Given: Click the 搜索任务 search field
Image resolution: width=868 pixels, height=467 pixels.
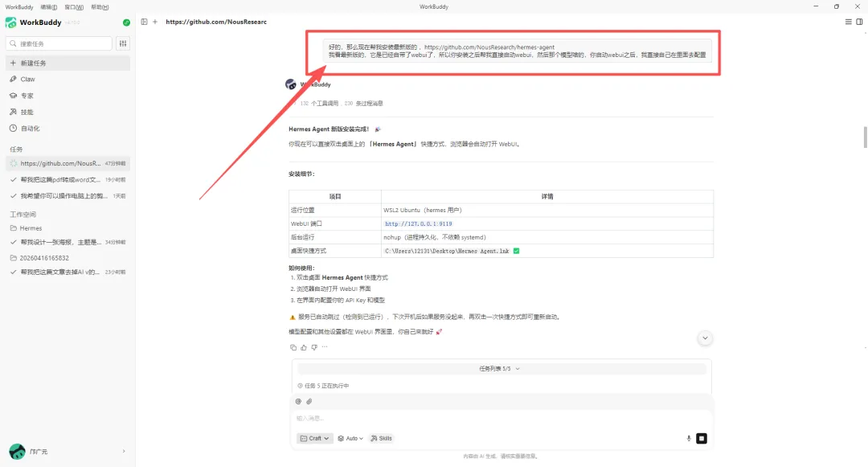Looking at the screenshot, I should [59, 43].
